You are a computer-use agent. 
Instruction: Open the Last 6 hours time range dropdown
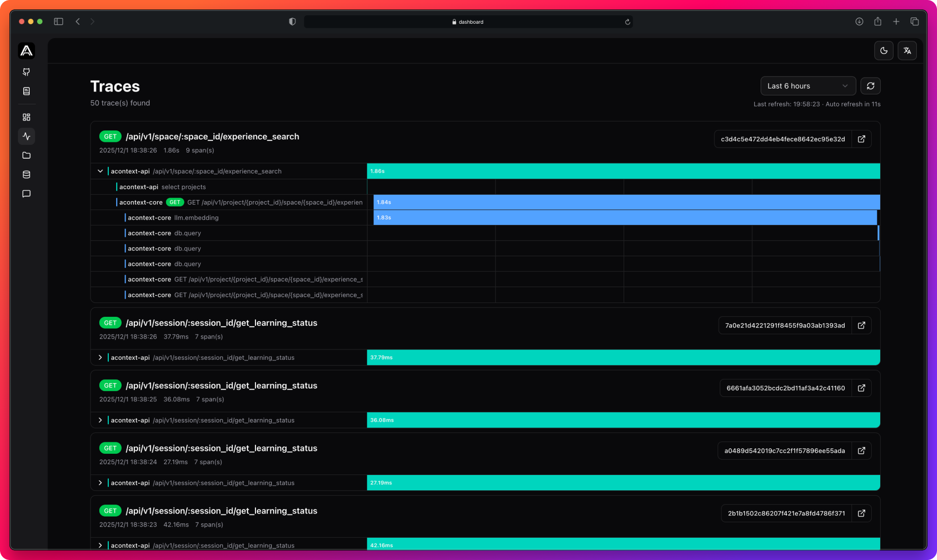click(x=808, y=86)
